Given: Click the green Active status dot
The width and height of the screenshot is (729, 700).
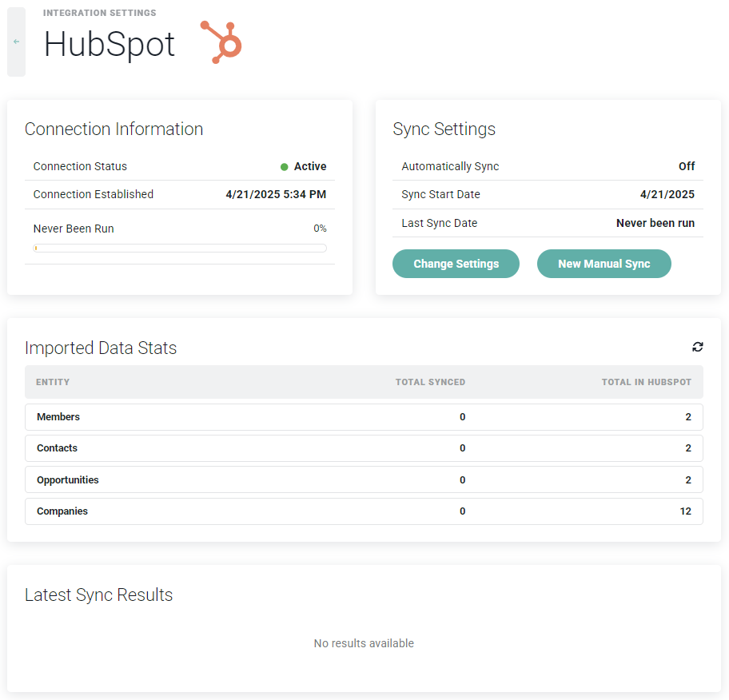Looking at the screenshot, I should (284, 167).
